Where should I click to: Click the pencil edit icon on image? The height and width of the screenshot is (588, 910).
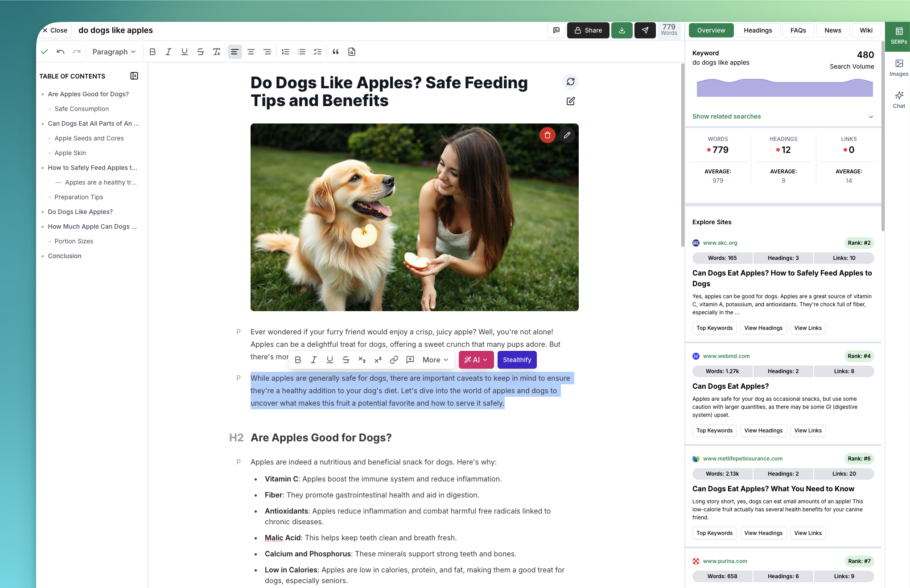click(567, 135)
